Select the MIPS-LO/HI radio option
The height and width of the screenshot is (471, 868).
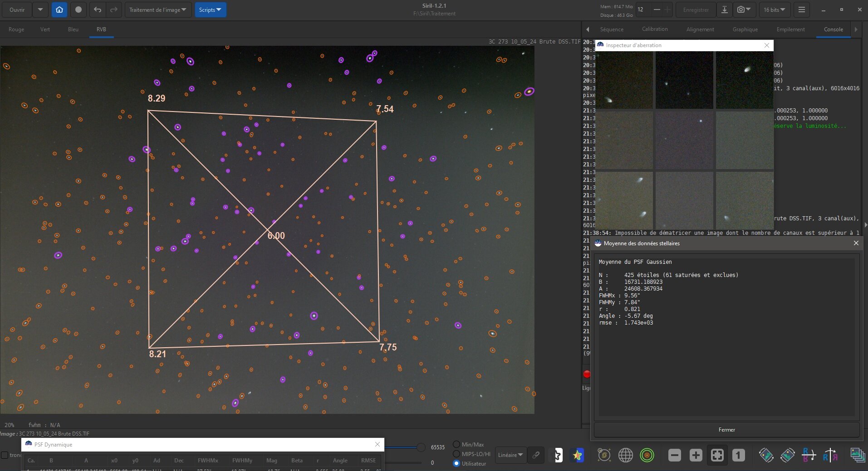(456, 454)
